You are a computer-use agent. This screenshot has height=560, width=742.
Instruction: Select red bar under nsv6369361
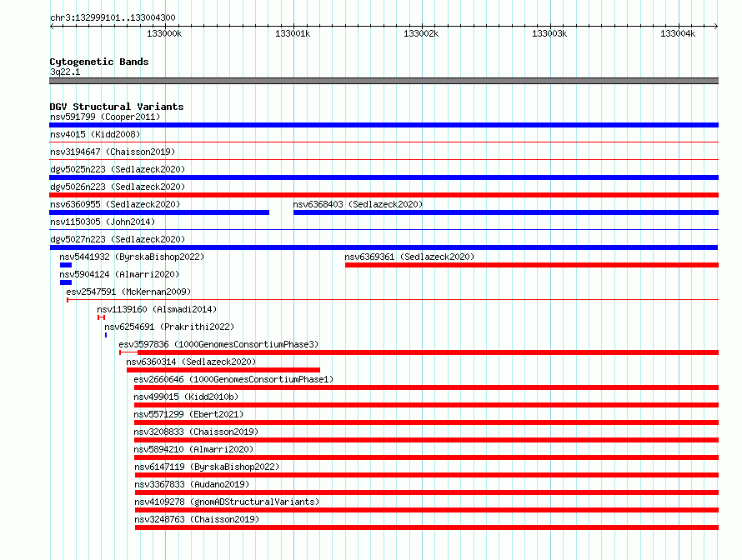(x=532, y=265)
